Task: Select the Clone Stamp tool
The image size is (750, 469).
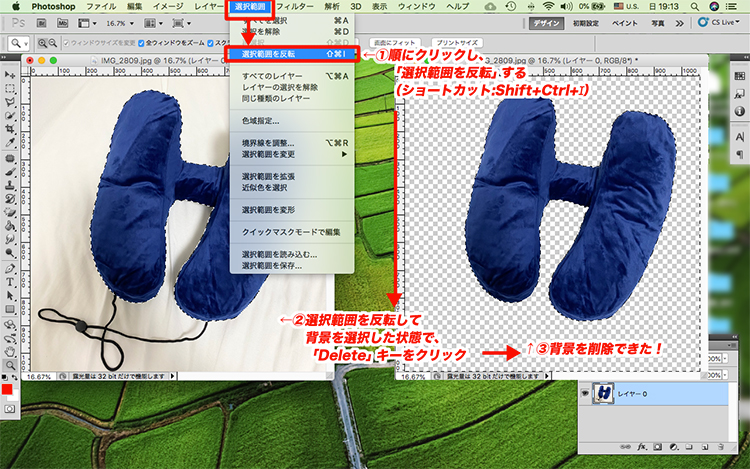Action: coord(10,185)
